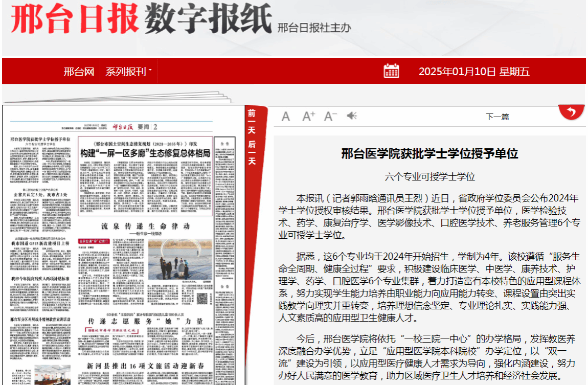This screenshot has width=588, height=385.
Task: Open article 新河县推出16项文旅活动迎新春
Action: click(145, 366)
